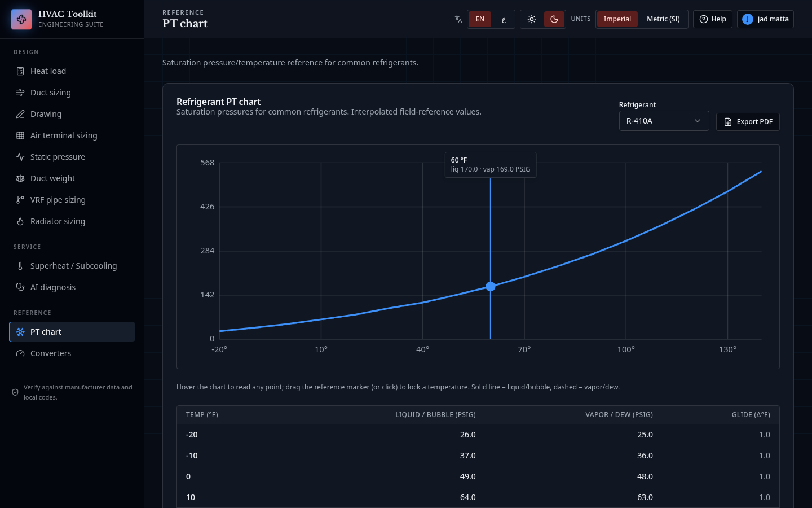Click the vapor value 48.0 in the table
This screenshot has height=508, width=812.
pyautogui.click(x=645, y=476)
